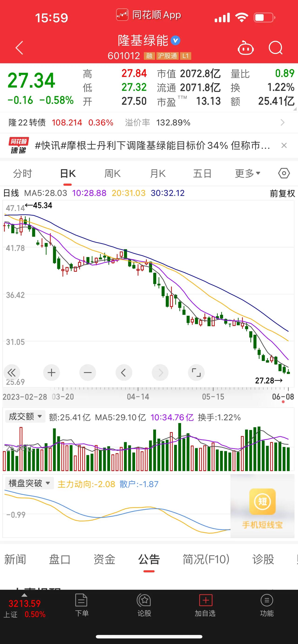Image resolution: width=298 pixels, height=644 pixels.
Task: Open the AI robot assistant icon
Action: coord(245,48)
